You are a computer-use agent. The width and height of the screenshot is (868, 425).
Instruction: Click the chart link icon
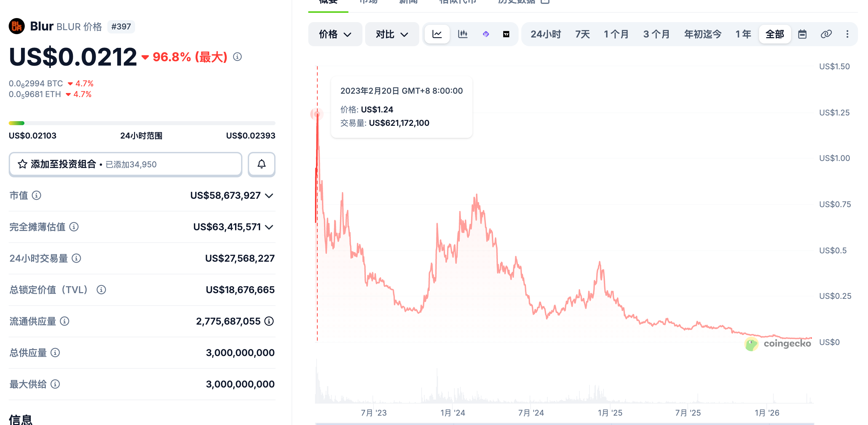826,34
